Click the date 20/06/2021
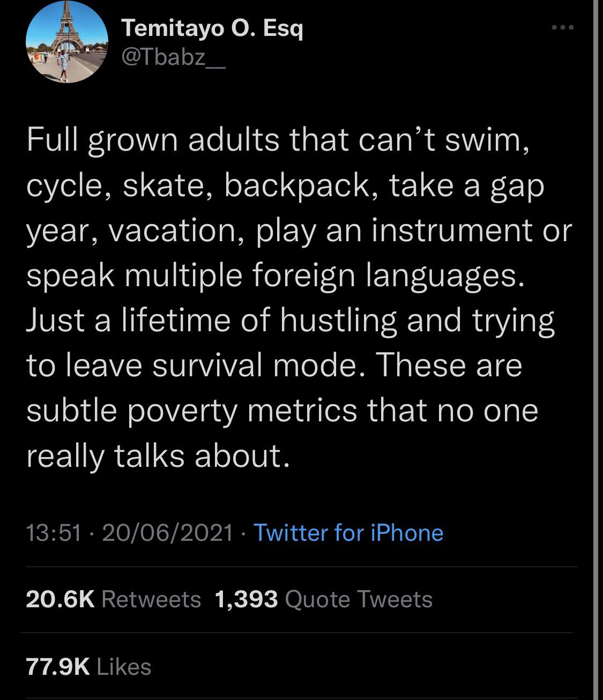The height and width of the screenshot is (700, 603). pyautogui.click(x=166, y=532)
